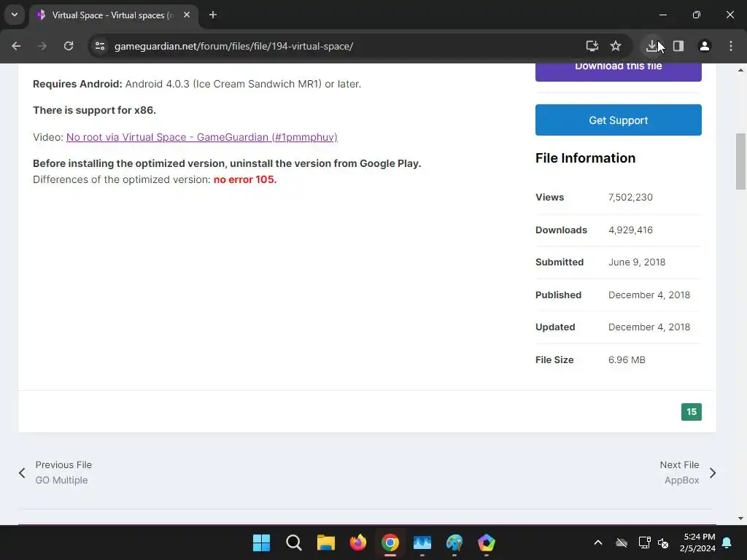Open the No root via Virtual Space video link

pyautogui.click(x=201, y=137)
